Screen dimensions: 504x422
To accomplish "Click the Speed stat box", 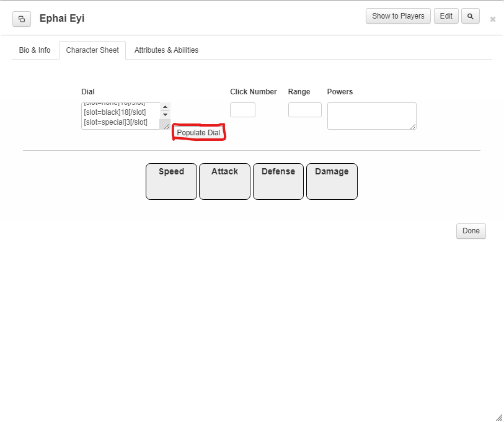I will (171, 182).
